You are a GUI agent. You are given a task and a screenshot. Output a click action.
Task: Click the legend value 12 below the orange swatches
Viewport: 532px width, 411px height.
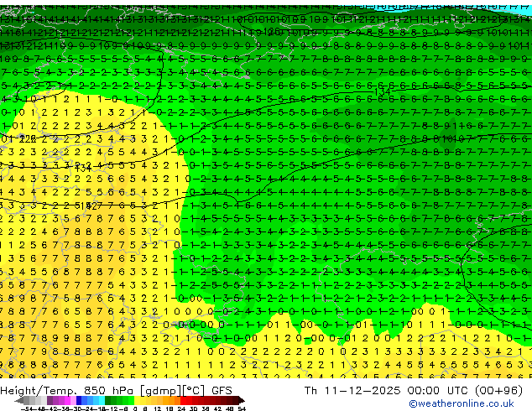(158, 408)
